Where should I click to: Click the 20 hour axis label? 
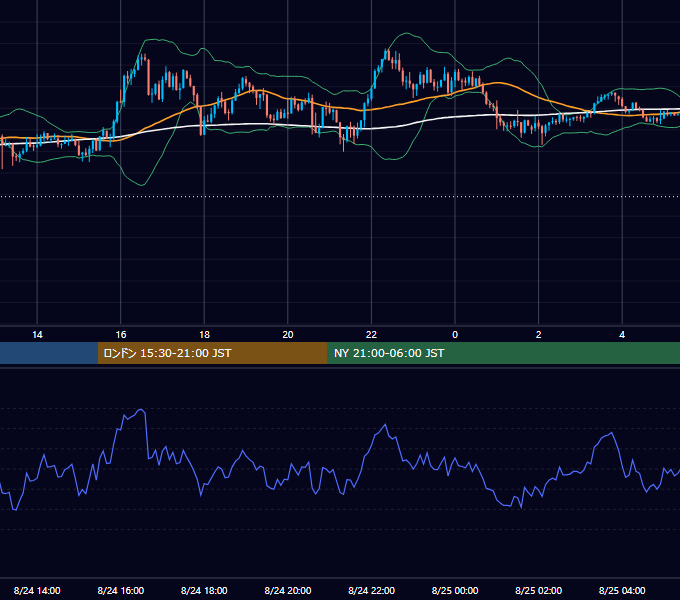(288, 335)
